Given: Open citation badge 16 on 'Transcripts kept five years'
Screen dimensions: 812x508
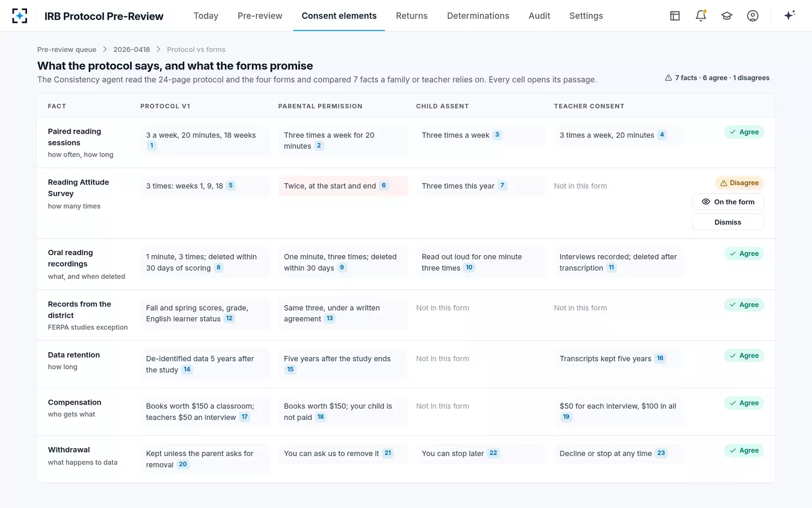Looking at the screenshot, I should pyautogui.click(x=660, y=358).
